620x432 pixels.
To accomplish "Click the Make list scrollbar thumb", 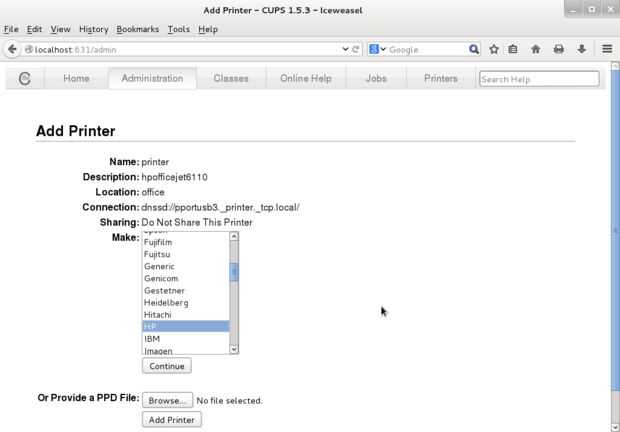I will pyautogui.click(x=234, y=272).
